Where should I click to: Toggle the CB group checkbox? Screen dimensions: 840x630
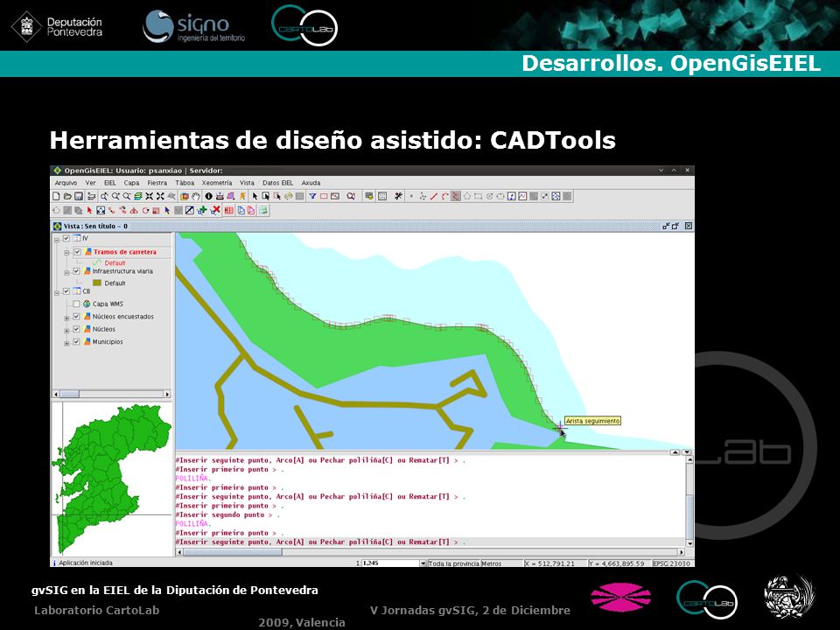pyautogui.click(x=66, y=291)
